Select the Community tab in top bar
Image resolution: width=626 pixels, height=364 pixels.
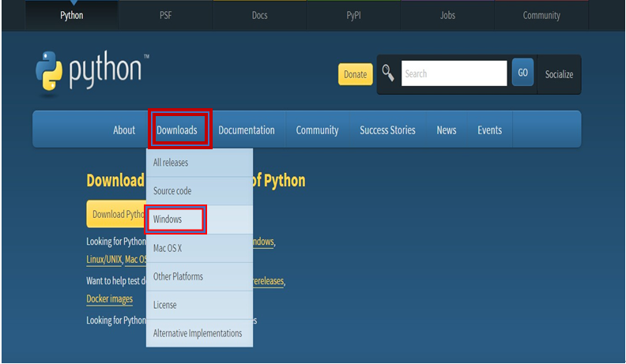tap(541, 15)
